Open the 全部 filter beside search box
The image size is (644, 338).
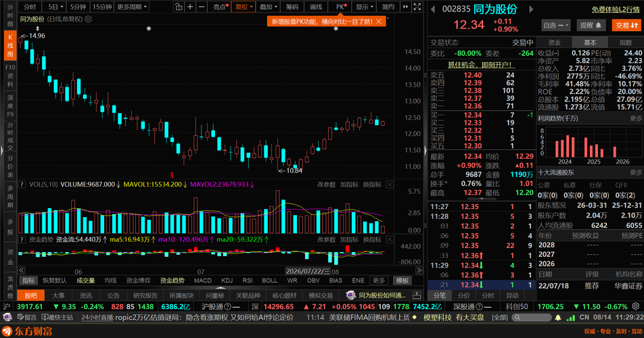pyautogui.click(x=499, y=318)
